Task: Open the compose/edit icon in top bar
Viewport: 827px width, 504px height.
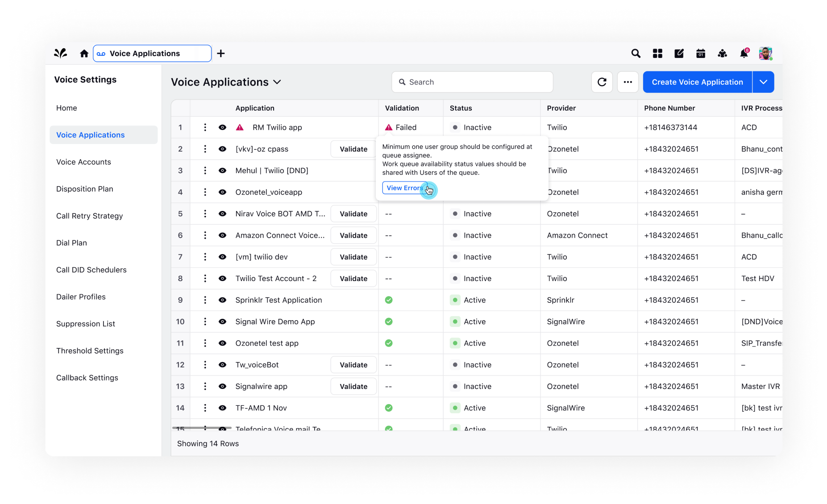Action: (x=679, y=53)
